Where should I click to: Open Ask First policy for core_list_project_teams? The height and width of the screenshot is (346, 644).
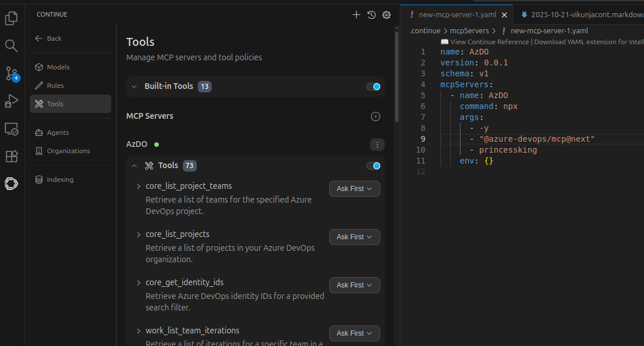pyautogui.click(x=354, y=189)
